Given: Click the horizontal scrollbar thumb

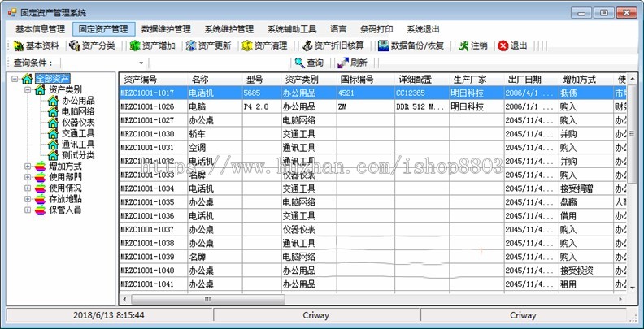Looking at the screenshot, I should [208, 299].
